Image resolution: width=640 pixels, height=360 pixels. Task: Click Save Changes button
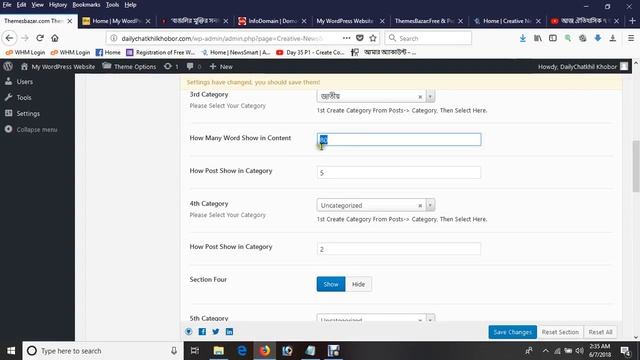coord(513,332)
